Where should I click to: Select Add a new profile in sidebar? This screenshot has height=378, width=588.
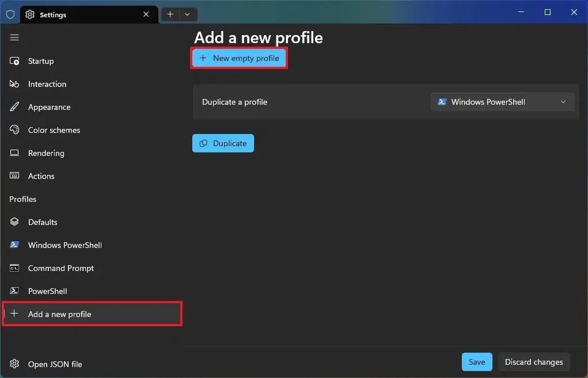[x=59, y=314]
